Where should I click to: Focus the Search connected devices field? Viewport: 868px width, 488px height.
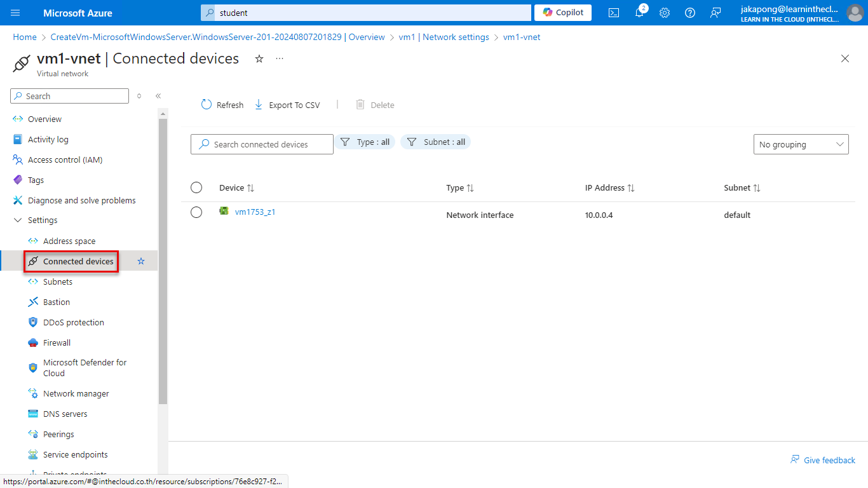coord(262,144)
